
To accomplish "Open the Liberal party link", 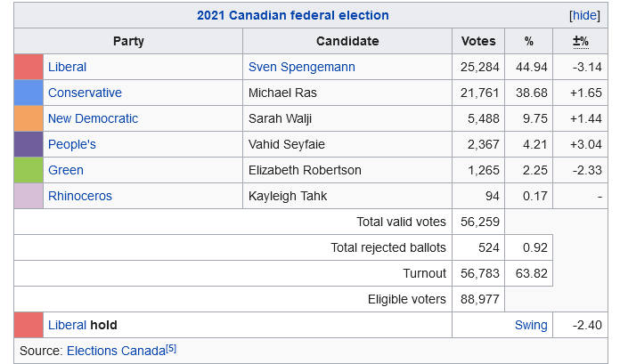I will [x=67, y=67].
